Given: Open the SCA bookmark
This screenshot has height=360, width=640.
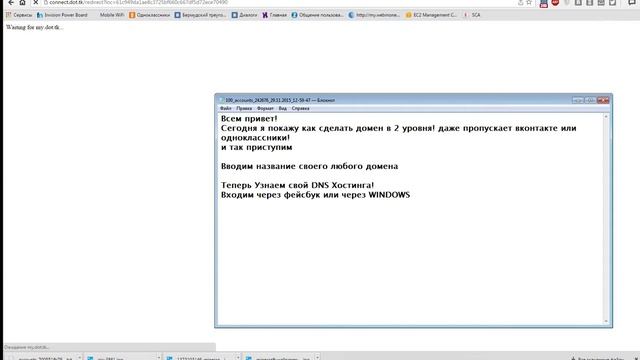Looking at the screenshot, I should 472,15.
